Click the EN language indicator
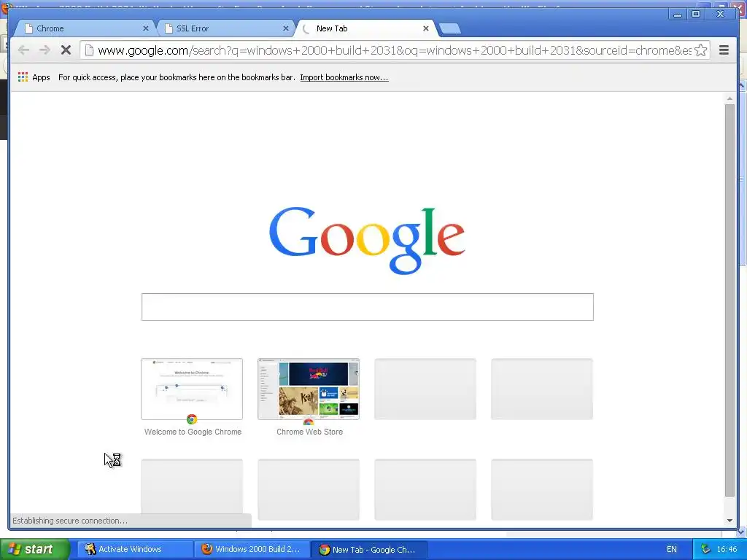The height and width of the screenshot is (560, 747). pyautogui.click(x=672, y=549)
